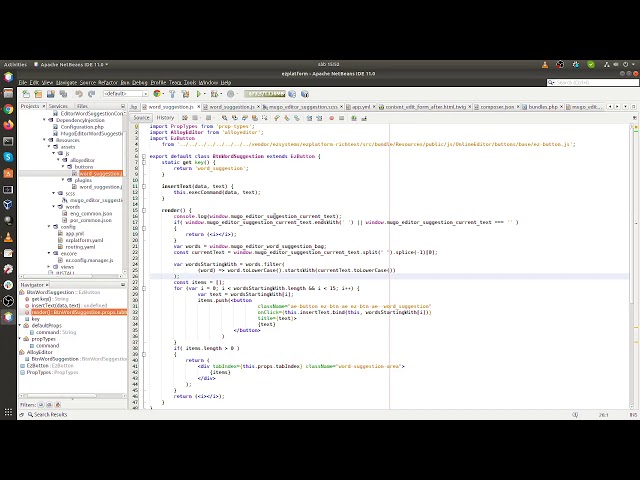Click the Debug Project toolbar icon
The height and width of the screenshot is (480, 640).
tap(214, 94)
